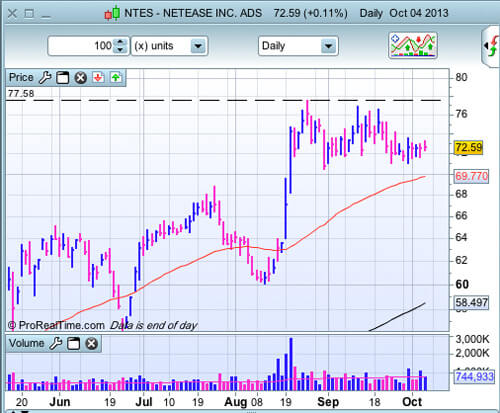
Task: Close the chart window
Action: coord(12,14)
